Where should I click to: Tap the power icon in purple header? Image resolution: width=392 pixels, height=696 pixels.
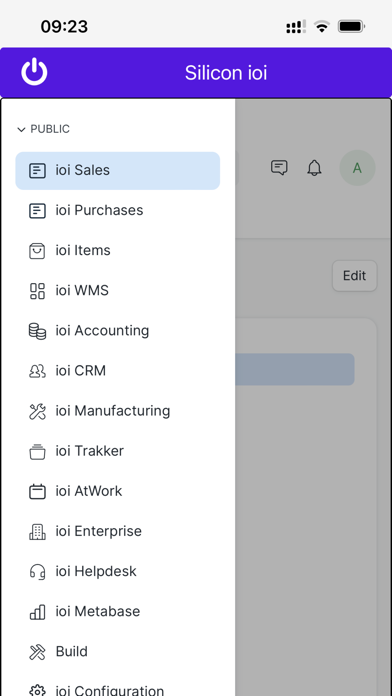[x=34, y=72]
